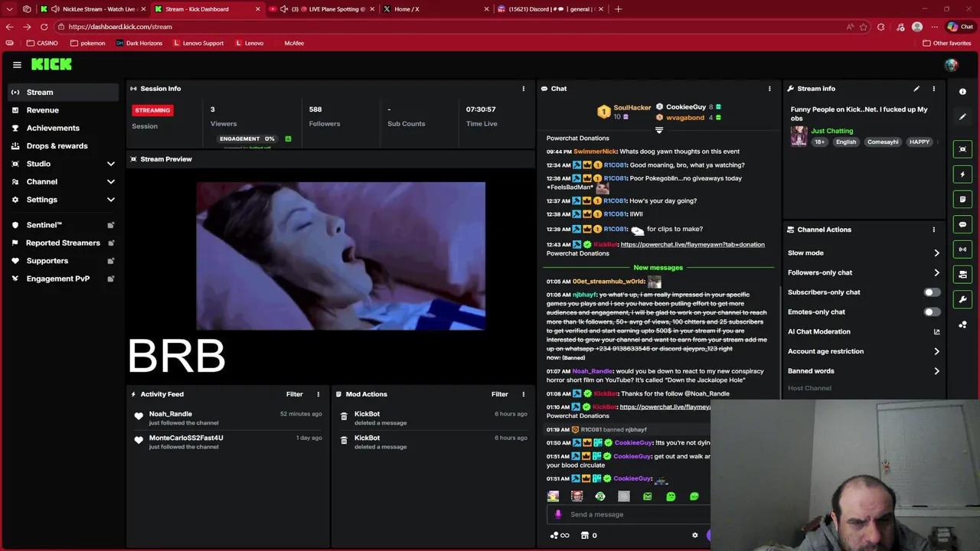Click the pencil icon in right rail
Screen dimensions: 980x551
pyautogui.click(x=962, y=117)
